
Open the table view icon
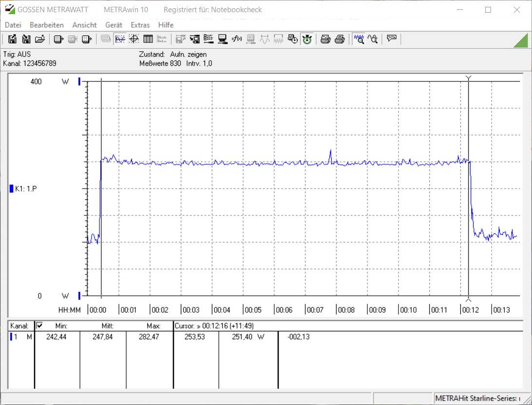tap(148, 39)
